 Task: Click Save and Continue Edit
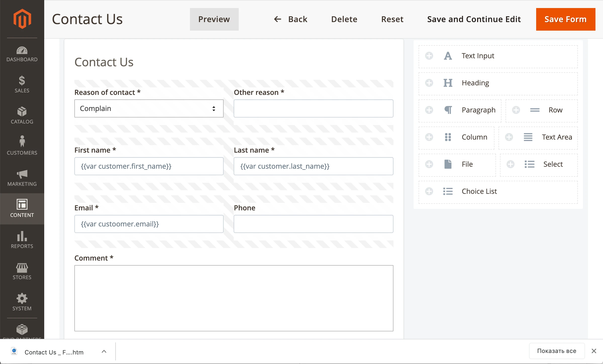(474, 19)
